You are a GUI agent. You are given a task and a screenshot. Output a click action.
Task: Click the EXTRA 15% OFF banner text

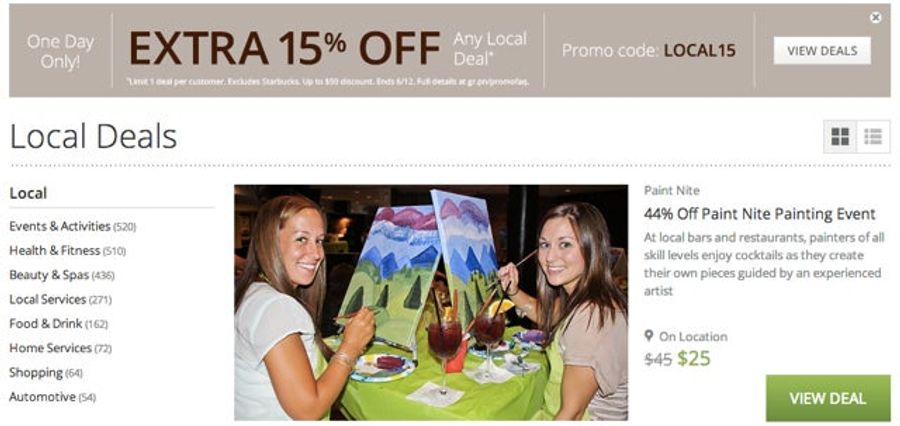285,48
